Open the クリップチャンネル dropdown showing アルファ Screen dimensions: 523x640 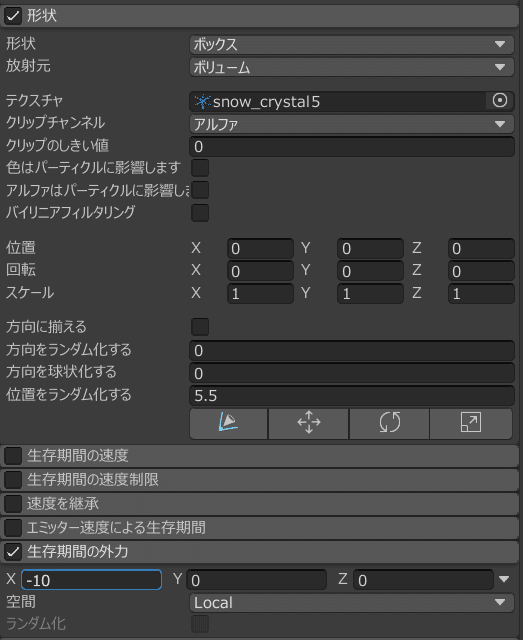tap(352, 124)
